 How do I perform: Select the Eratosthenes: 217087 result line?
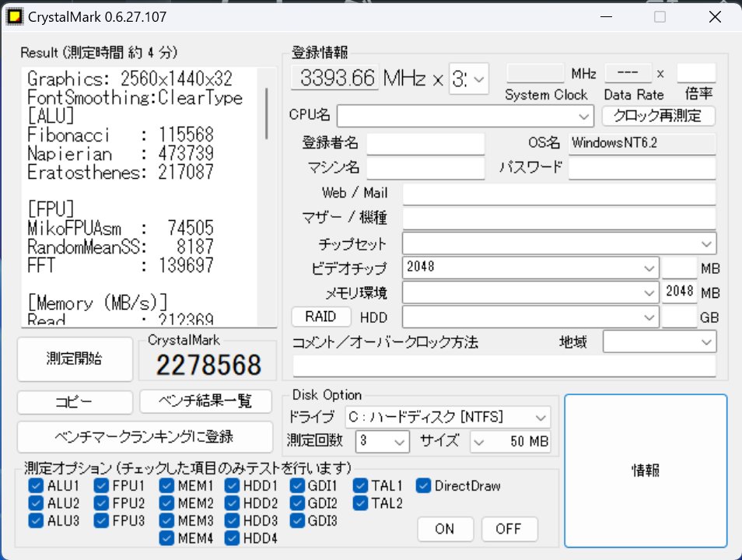[x=121, y=173]
